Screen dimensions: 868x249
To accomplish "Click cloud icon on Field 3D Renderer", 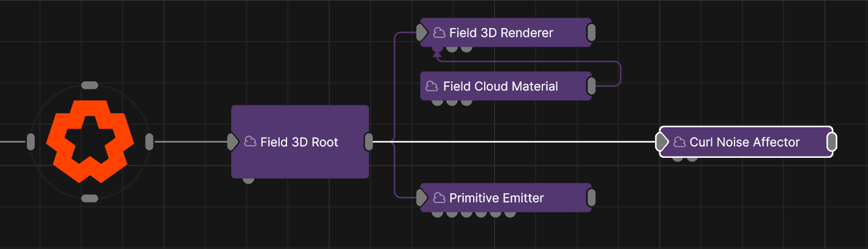I will [x=439, y=33].
